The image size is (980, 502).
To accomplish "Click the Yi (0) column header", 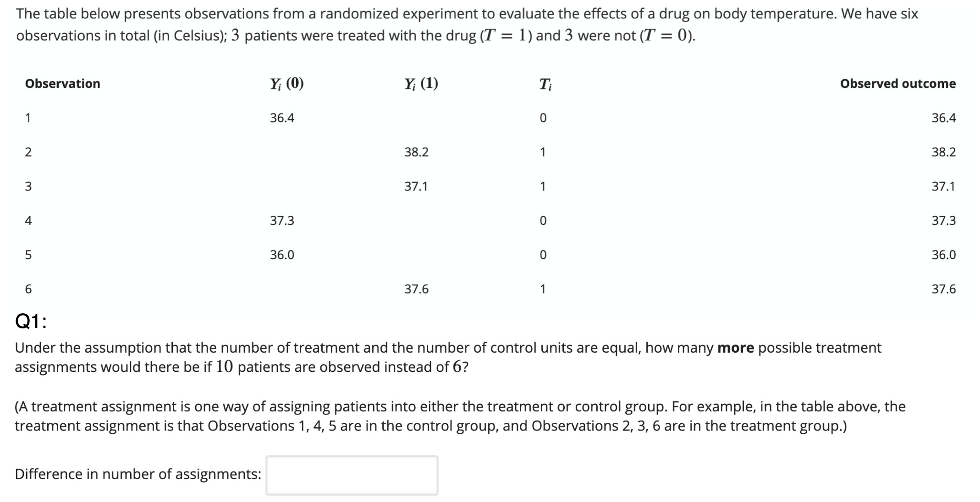I will pyautogui.click(x=286, y=83).
